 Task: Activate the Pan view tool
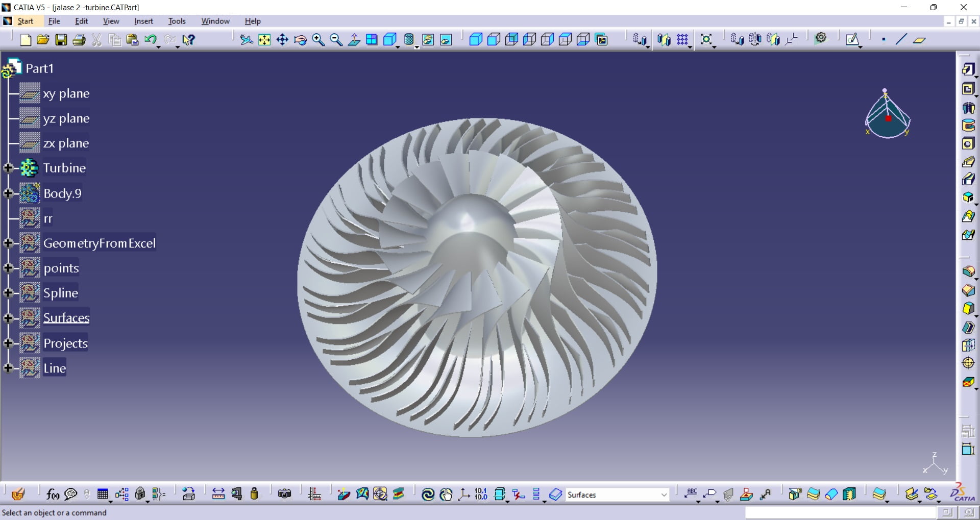click(282, 40)
